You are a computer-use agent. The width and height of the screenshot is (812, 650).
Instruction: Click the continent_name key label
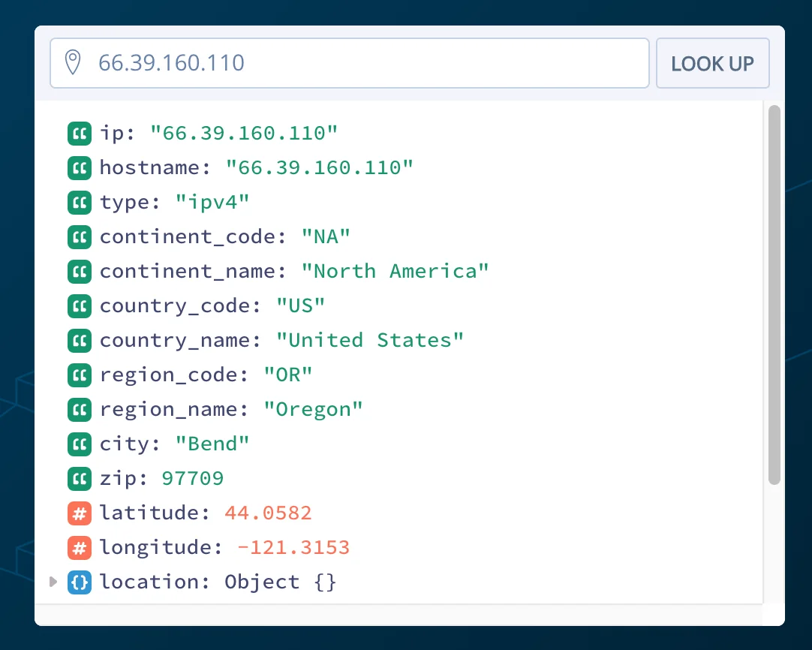[193, 272]
